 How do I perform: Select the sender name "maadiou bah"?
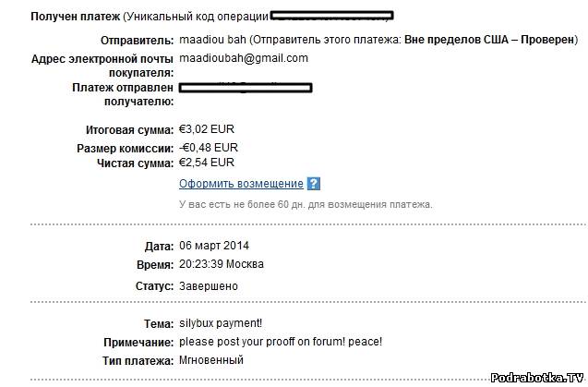tap(211, 41)
